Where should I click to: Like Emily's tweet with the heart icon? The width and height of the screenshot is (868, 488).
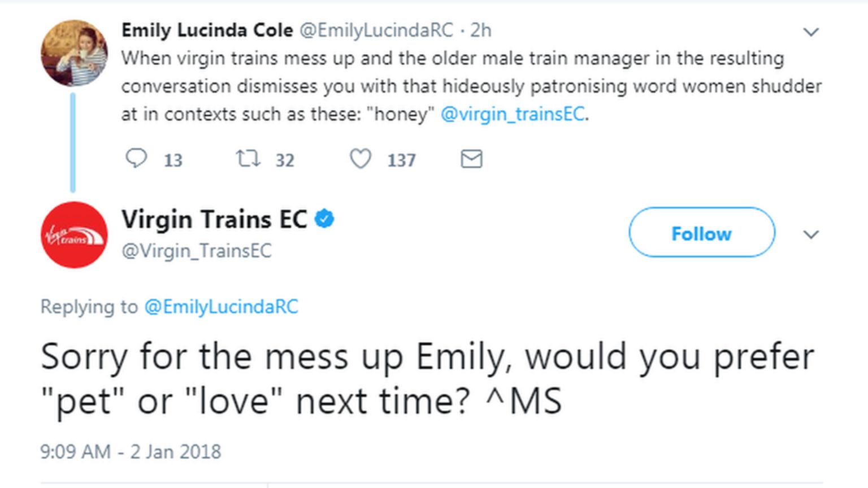coord(360,159)
